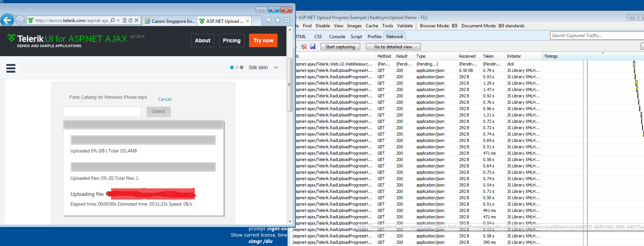Switch to the Profiler tab in F12
644x246 pixels.
[x=374, y=37]
